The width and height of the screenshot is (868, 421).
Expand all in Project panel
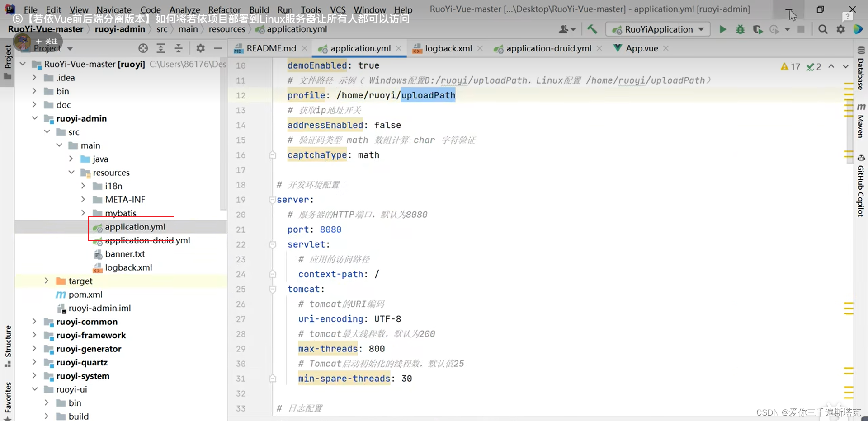pyautogui.click(x=160, y=48)
